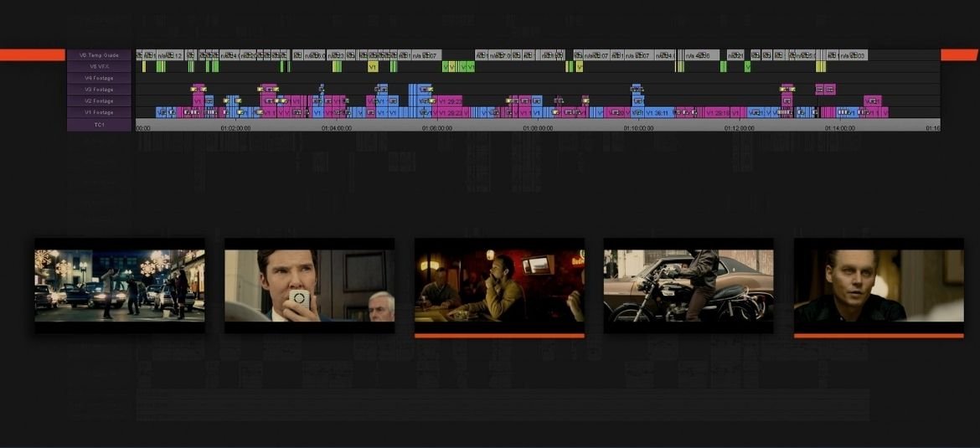Open thumbnail of man in dark jacket

point(879,286)
